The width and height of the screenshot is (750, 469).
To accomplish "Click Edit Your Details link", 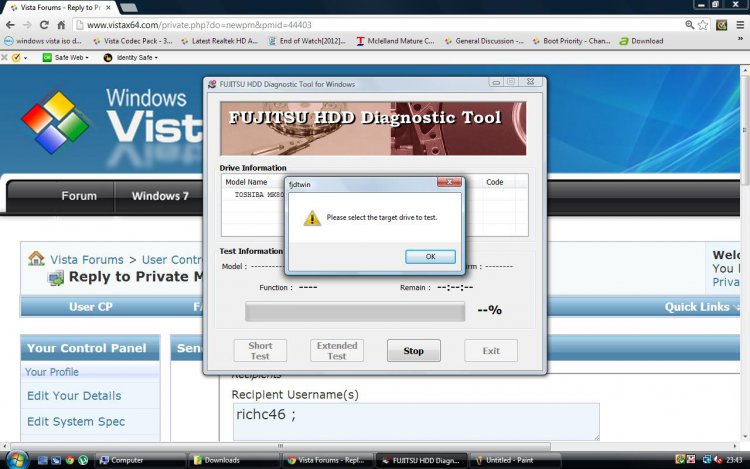I will [x=74, y=396].
